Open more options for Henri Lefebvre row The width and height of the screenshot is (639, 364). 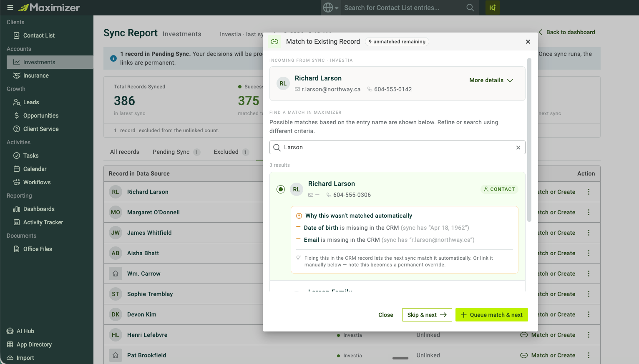(x=589, y=335)
